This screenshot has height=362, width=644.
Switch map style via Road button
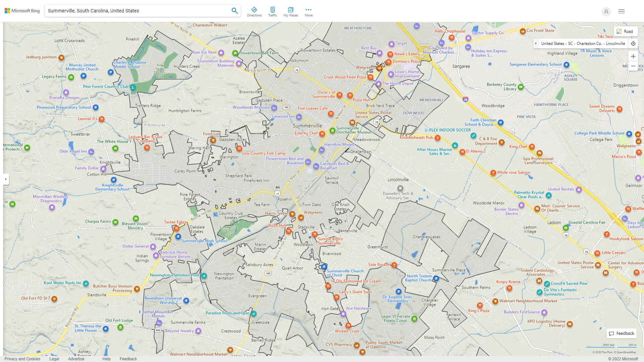(x=625, y=31)
